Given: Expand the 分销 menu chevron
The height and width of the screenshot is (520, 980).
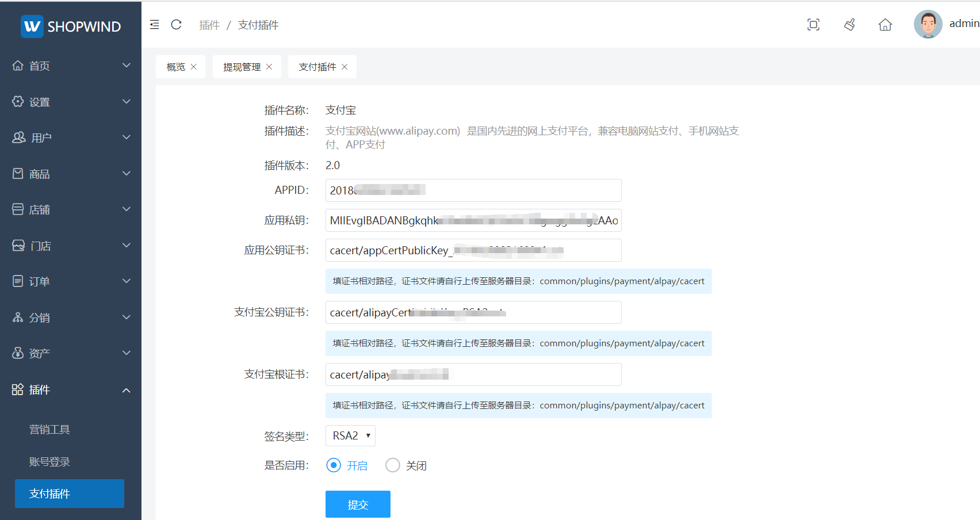Looking at the screenshot, I should 127,317.
